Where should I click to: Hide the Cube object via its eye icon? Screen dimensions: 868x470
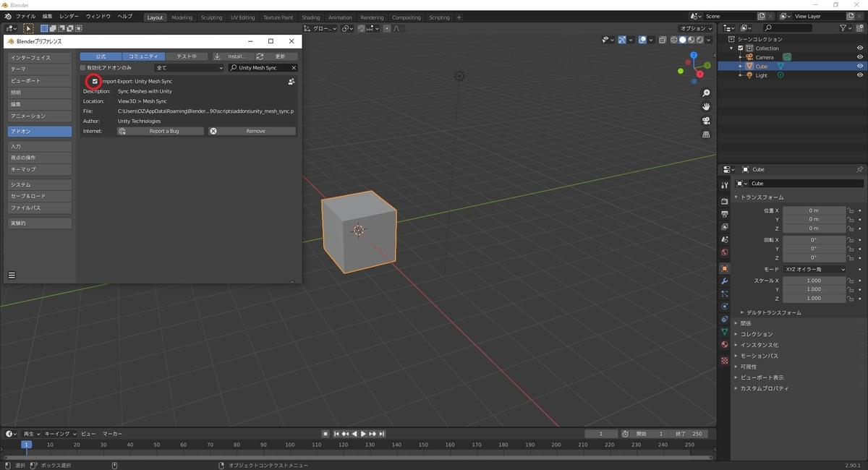coord(860,67)
